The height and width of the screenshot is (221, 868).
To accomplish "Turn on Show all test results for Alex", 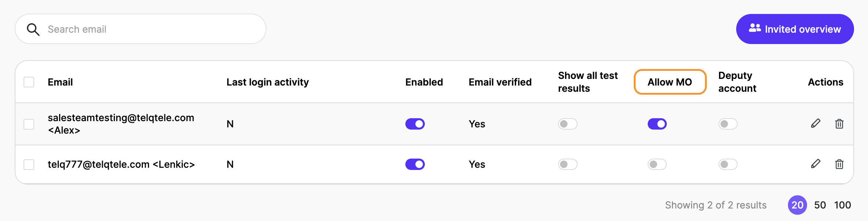I will pos(568,124).
